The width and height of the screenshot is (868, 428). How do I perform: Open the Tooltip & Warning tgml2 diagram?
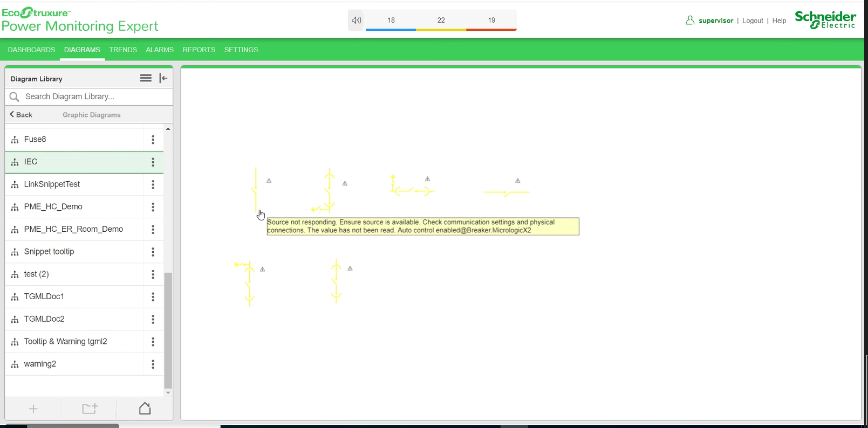click(x=66, y=342)
